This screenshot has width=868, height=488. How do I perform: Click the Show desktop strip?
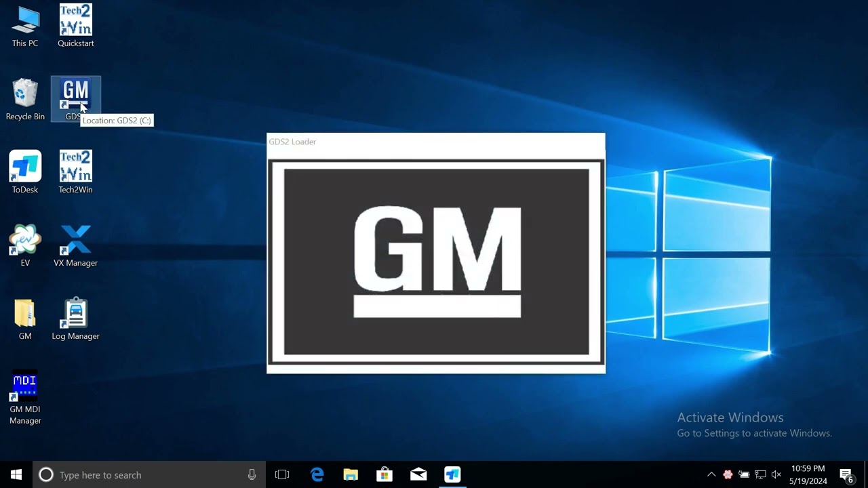tap(866, 474)
